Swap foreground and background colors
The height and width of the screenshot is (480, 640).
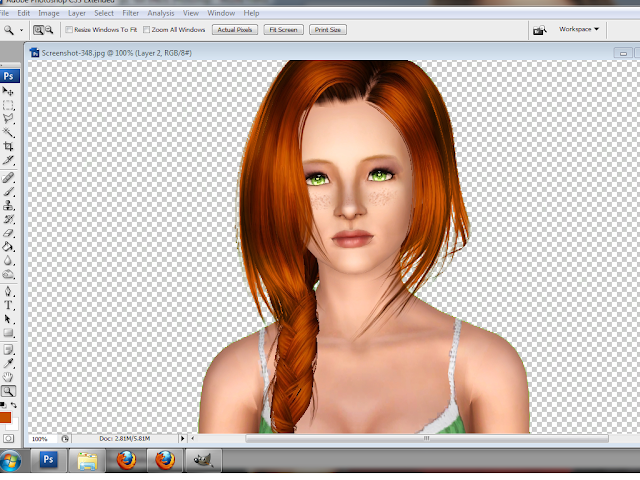[14, 405]
